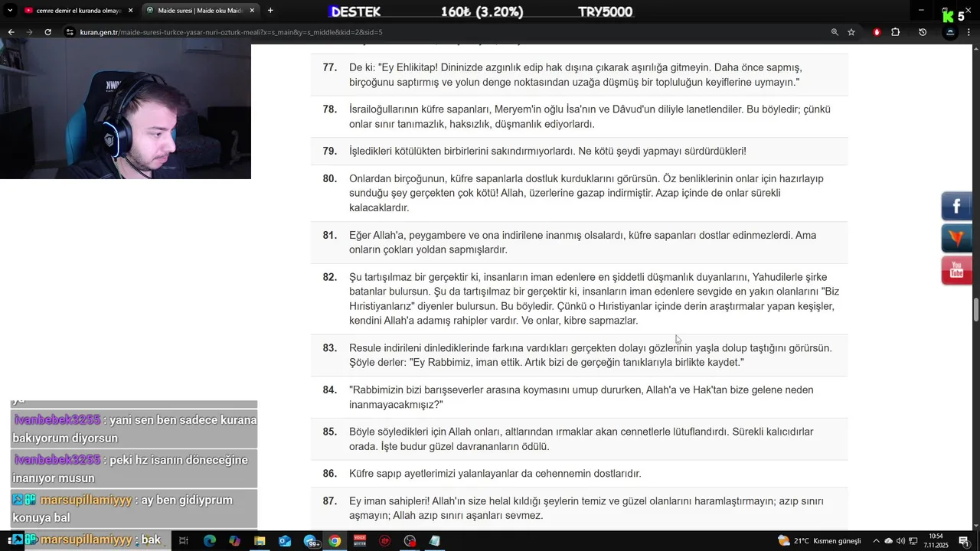The image size is (980, 551).
Task: Launch Microsoft Edge from the taskbar
Action: coord(209,541)
